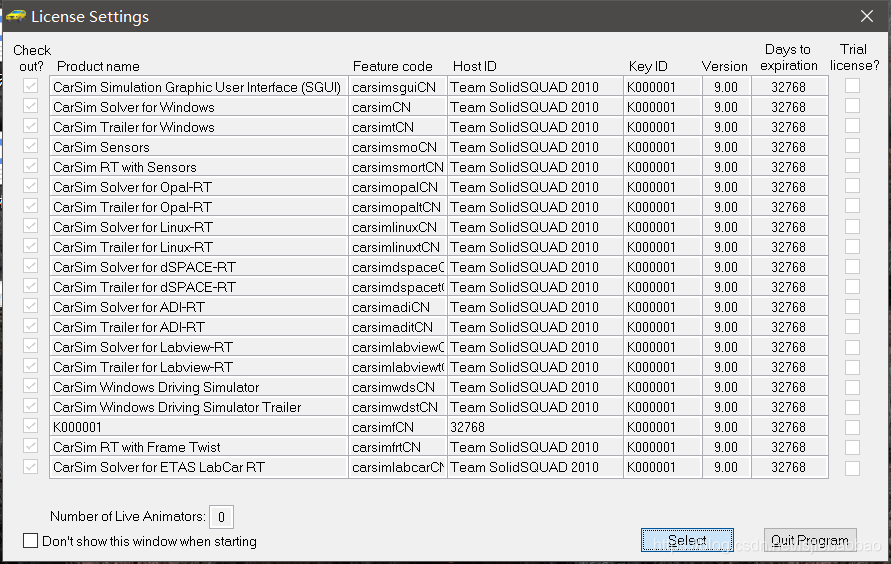Click Days to expiration for CarSim Trailer for Opal-RT

789,207
